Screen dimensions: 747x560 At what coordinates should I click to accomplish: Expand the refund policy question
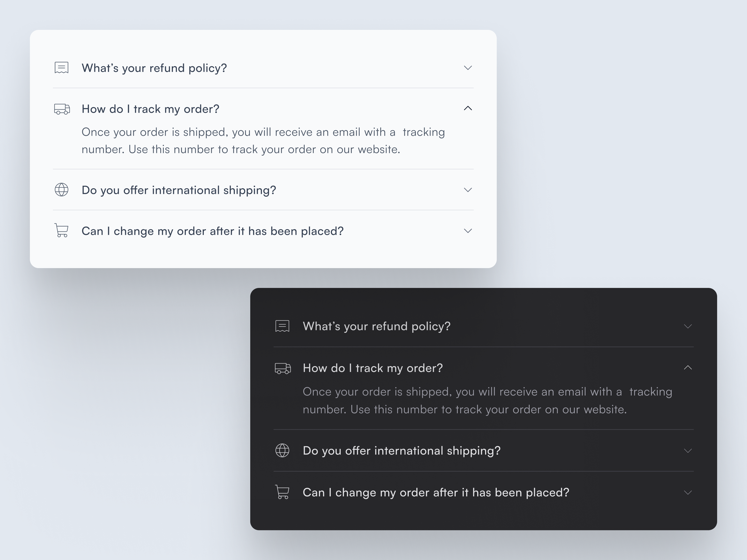point(468,68)
